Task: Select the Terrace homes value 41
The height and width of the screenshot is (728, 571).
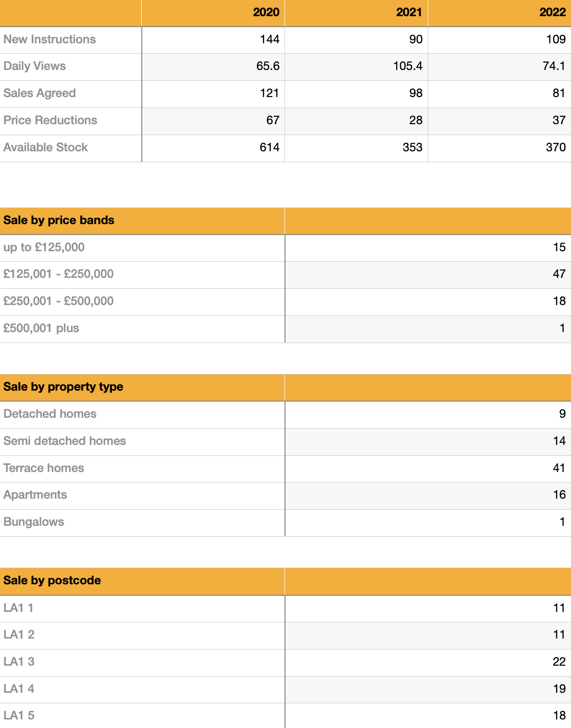Action: pos(559,468)
